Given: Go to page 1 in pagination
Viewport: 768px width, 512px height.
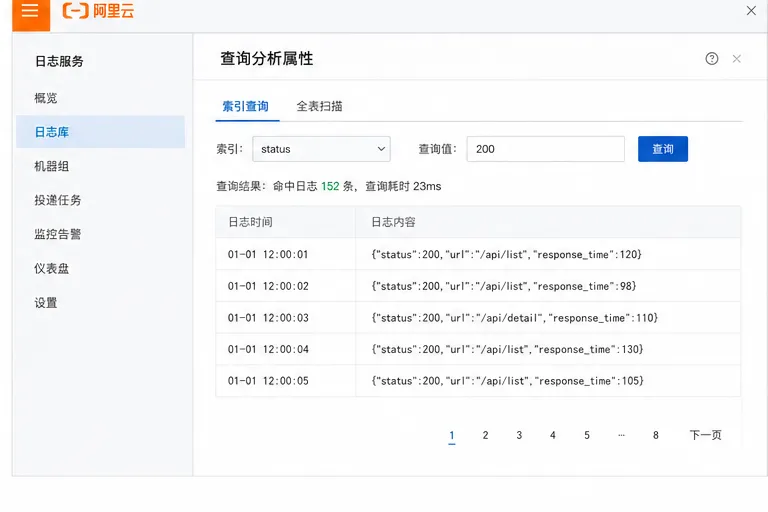Looking at the screenshot, I should tap(452, 435).
